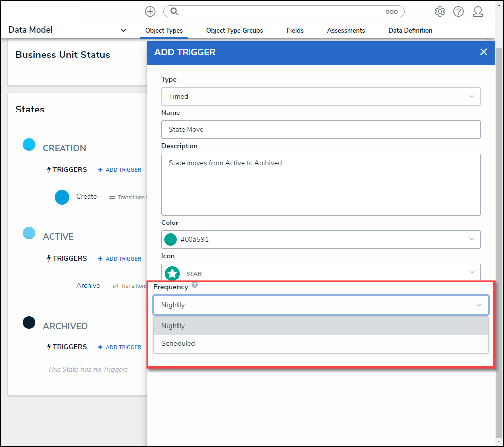The height and width of the screenshot is (447, 504).
Task: Click the green #00a591 color swatch
Action: (x=170, y=239)
